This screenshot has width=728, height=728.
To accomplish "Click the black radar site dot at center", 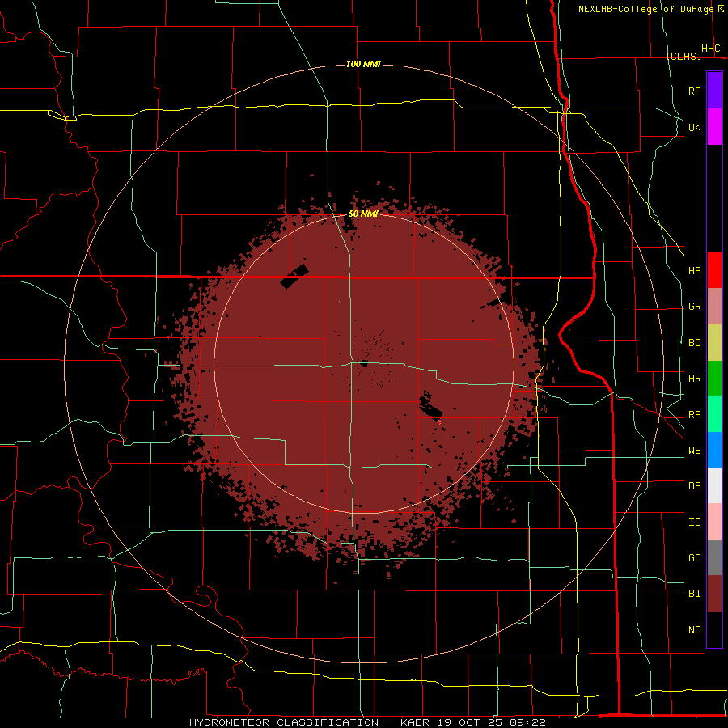I will (x=364, y=363).
